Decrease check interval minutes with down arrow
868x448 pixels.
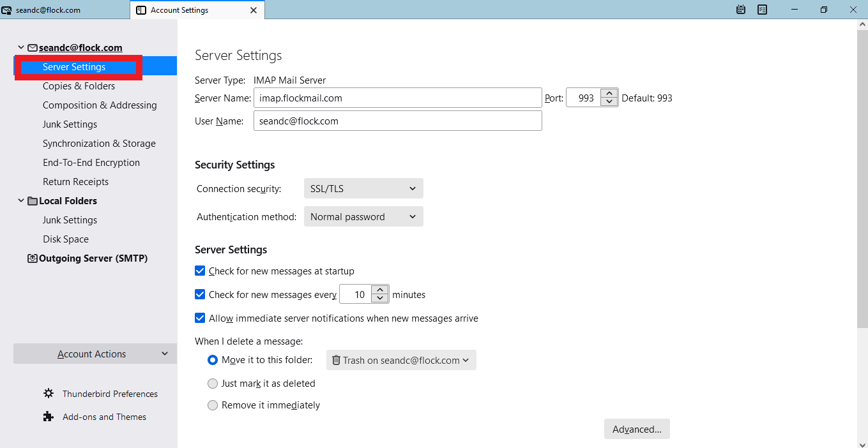coord(381,299)
